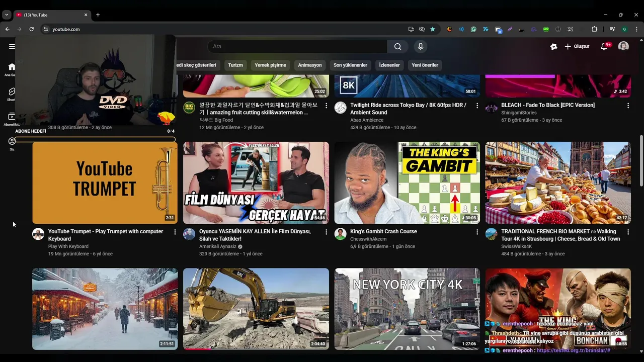Bookmark this page with the star icon
The image size is (644, 362).
433,29
